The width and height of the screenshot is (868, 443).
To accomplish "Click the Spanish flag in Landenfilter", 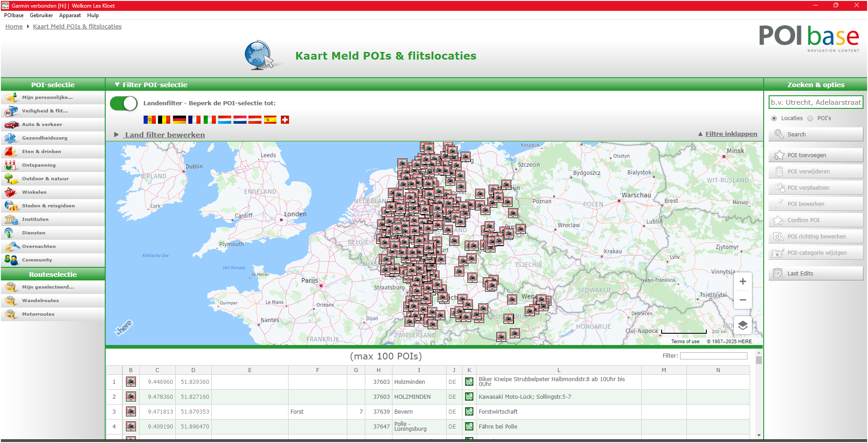I will [x=270, y=120].
